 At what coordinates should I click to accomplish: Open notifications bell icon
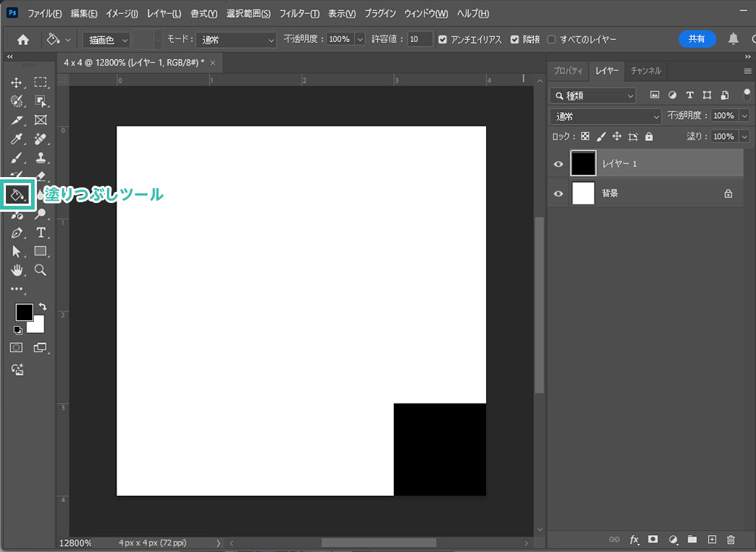(x=733, y=39)
